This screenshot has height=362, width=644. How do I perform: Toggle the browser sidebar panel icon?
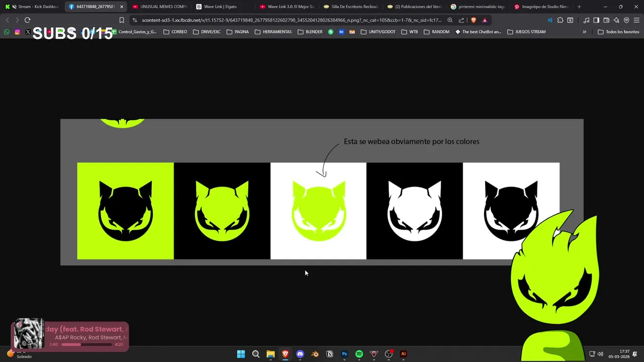(x=596, y=20)
